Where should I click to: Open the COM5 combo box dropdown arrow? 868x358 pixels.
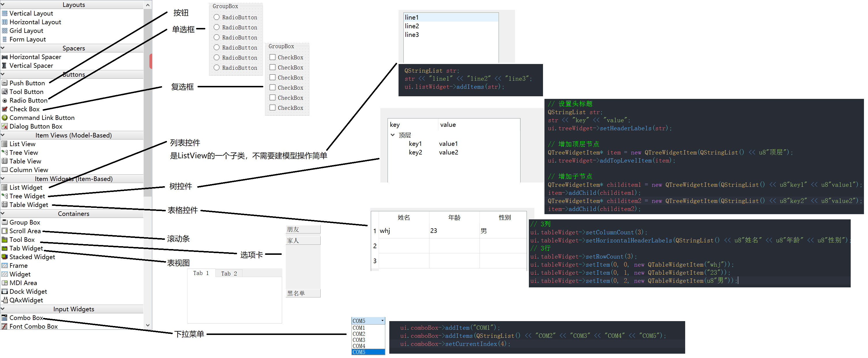point(382,321)
